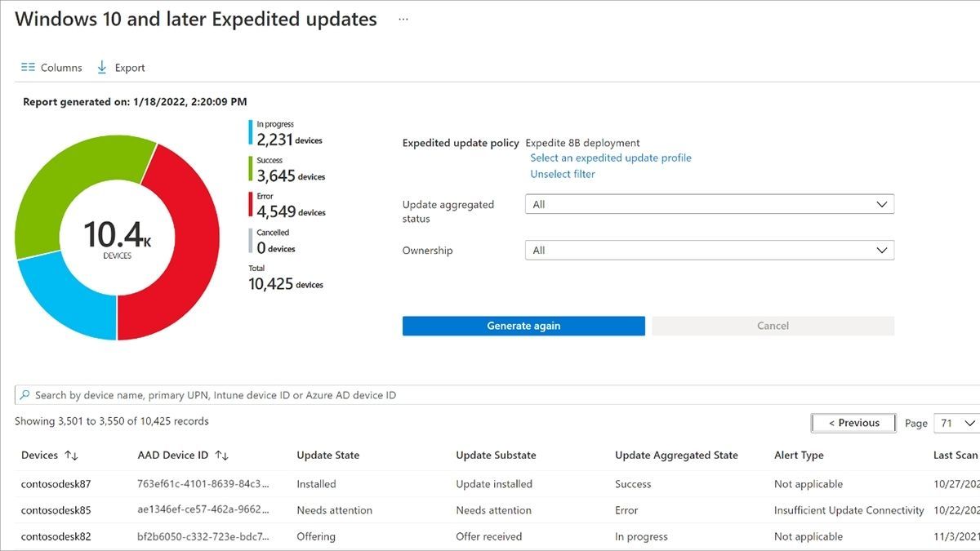Click the Expedite 8B deployment policy text

[582, 143]
